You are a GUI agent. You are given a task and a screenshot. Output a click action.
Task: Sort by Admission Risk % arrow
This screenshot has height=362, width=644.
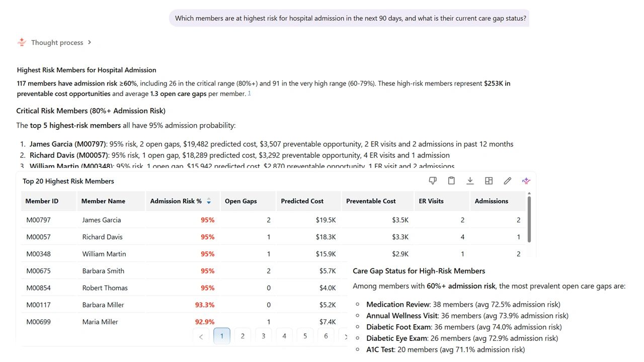point(209,201)
